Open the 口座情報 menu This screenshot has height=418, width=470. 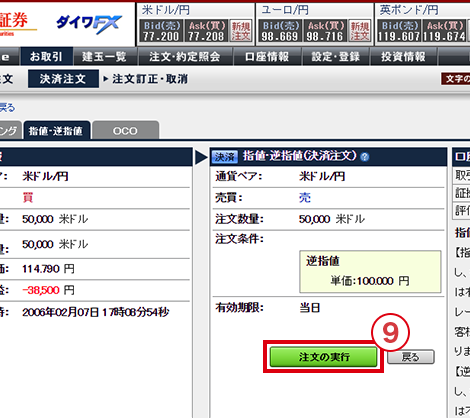click(x=267, y=56)
